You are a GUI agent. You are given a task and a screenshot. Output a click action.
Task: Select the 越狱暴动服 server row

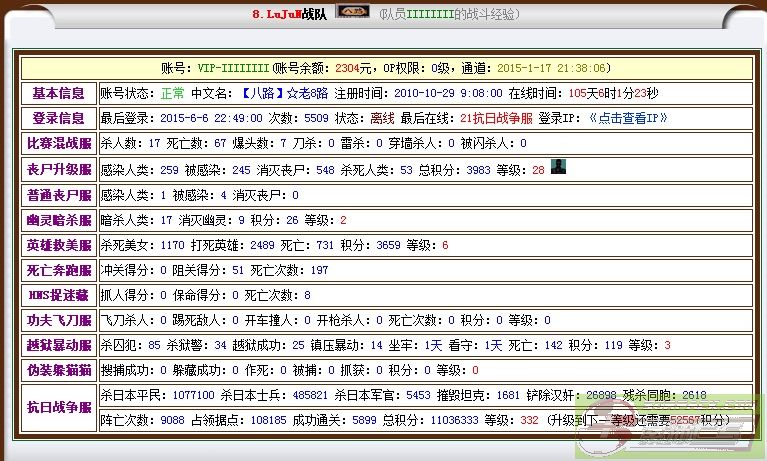coord(58,346)
